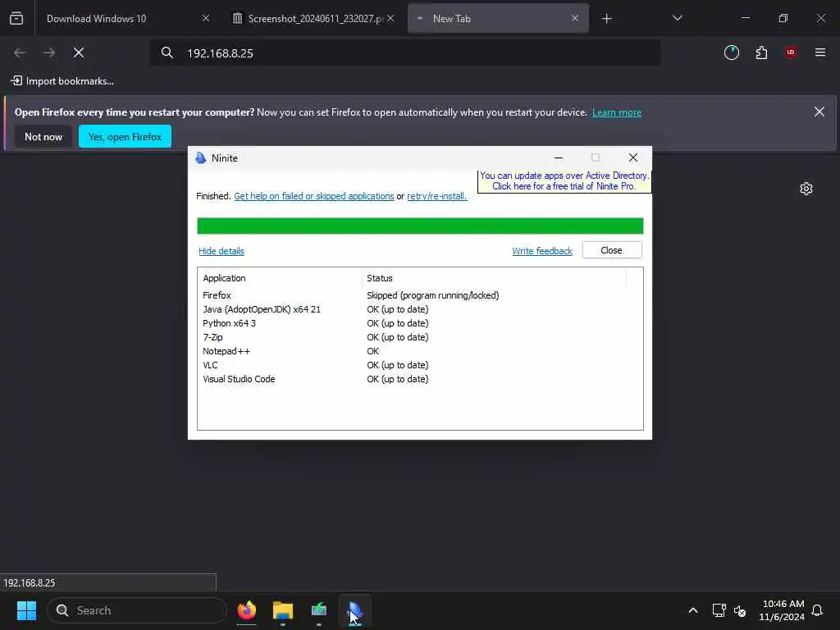This screenshot has width=840, height=630.
Task: Click the Ninite logo in title bar
Action: point(201,158)
